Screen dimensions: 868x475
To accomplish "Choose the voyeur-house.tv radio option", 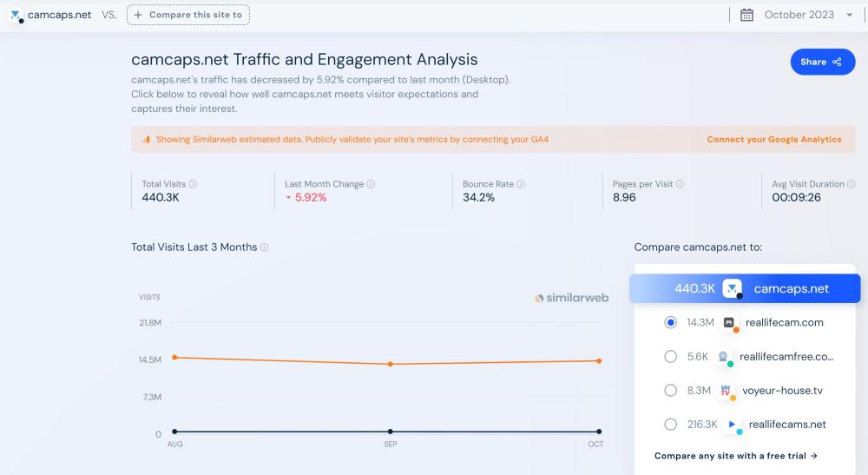I will tap(670, 391).
